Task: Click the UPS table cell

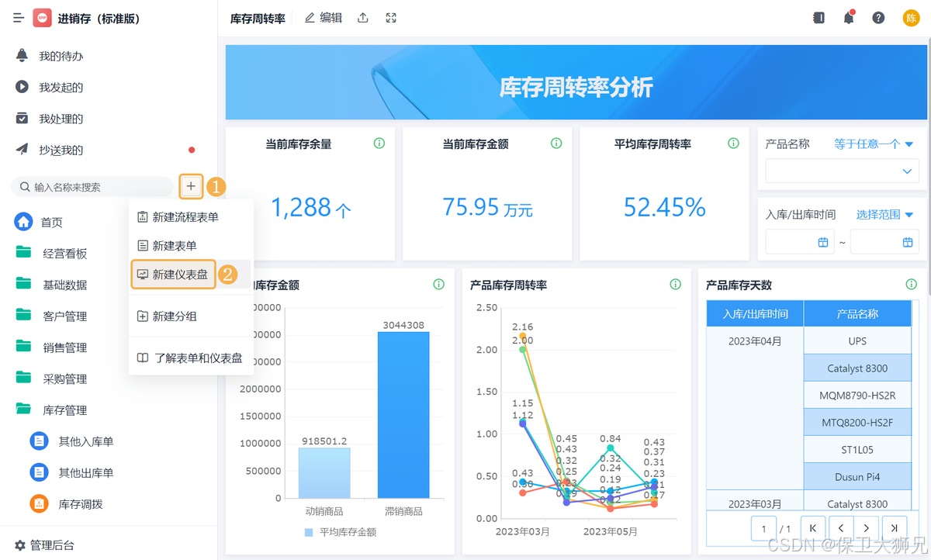Action: point(857,341)
